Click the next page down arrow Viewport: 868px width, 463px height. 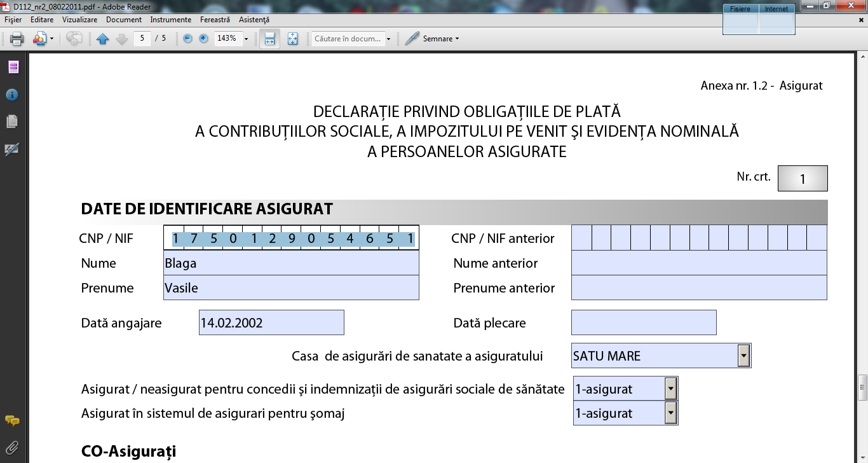click(122, 39)
